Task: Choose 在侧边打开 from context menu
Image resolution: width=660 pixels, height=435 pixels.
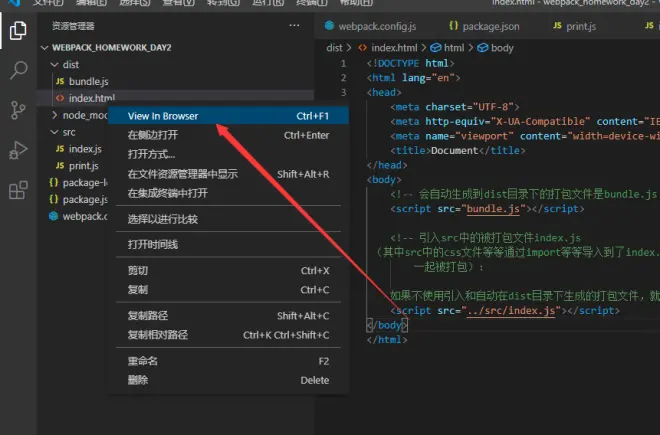Action: click(x=228, y=135)
